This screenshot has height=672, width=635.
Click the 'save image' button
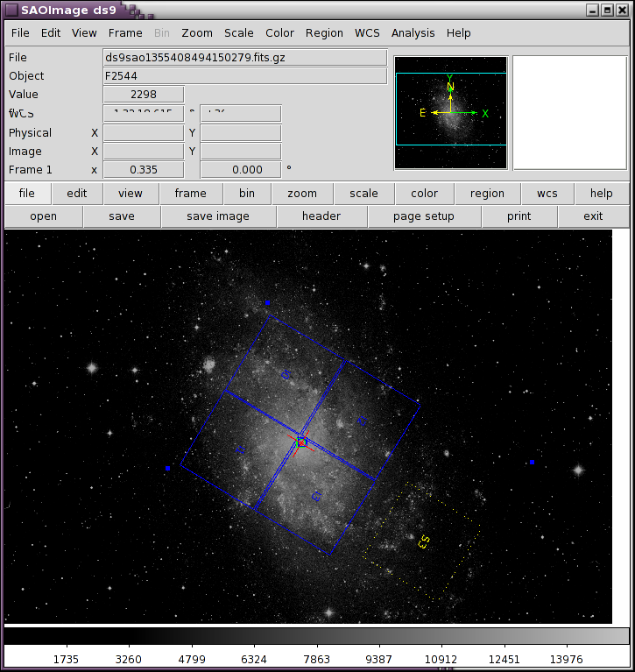218,216
